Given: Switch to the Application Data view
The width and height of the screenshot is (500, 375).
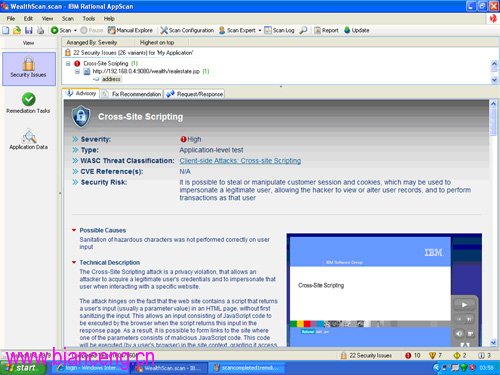Looking at the screenshot, I should tap(29, 139).
